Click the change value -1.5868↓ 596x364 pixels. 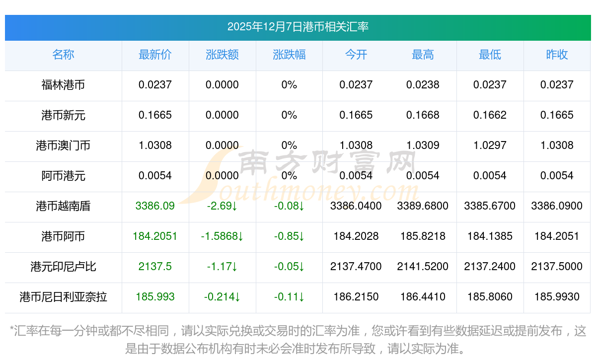coord(222,236)
